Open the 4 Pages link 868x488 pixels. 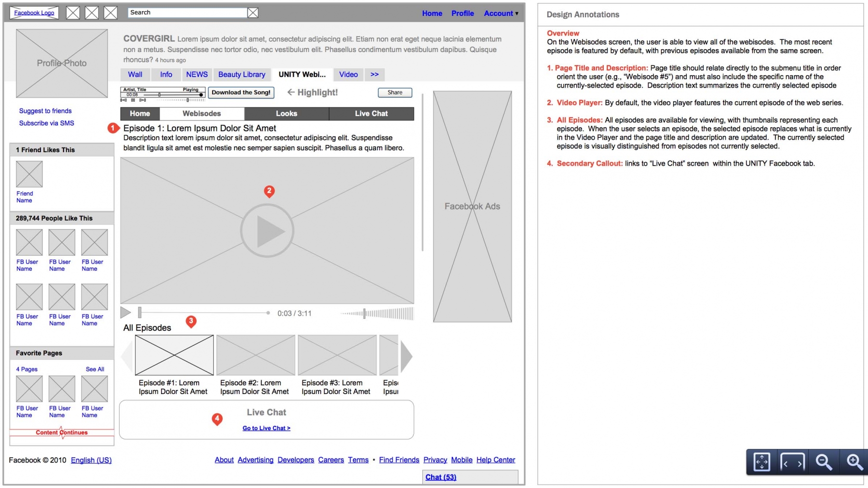coord(27,369)
